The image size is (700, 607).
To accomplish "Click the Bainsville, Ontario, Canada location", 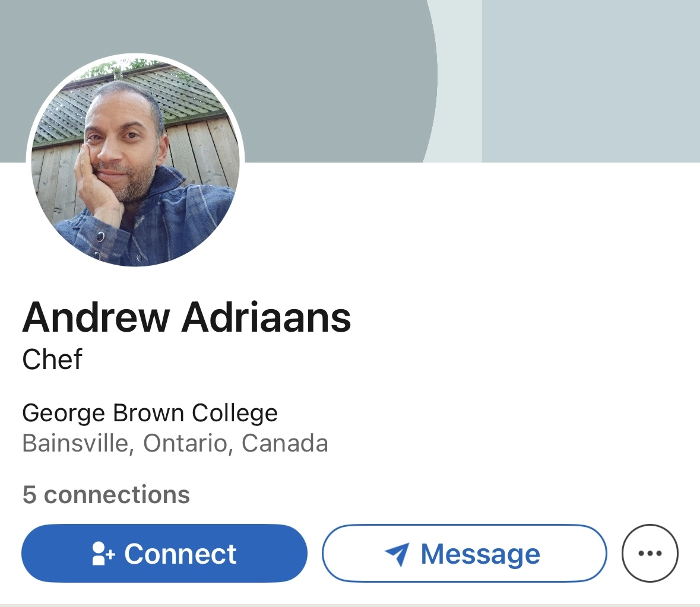I will pos(175,443).
